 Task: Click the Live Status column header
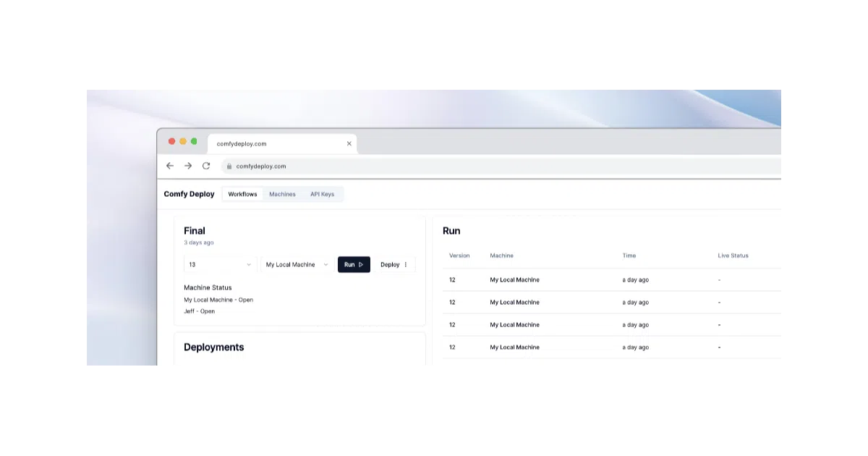click(x=733, y=256)
